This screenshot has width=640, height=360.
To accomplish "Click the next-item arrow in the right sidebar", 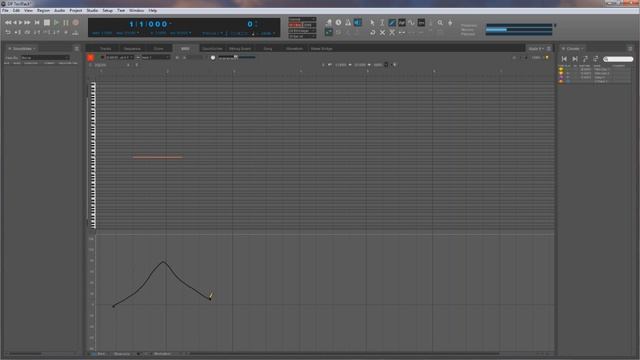I will [x=575, y=59].
